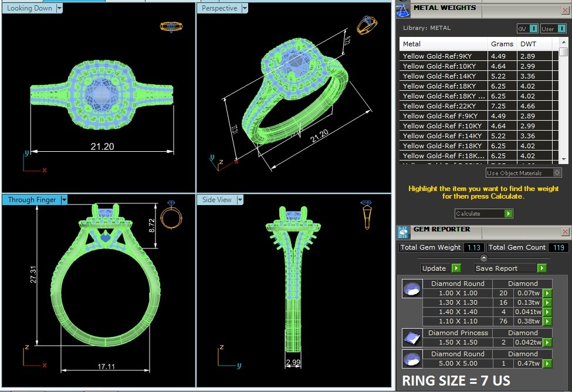Click the ring orientation icon in Perspective view
Image resolution: width=572 pixels, height=392 pixels.
pyautogui.click(x=366, y=25)
